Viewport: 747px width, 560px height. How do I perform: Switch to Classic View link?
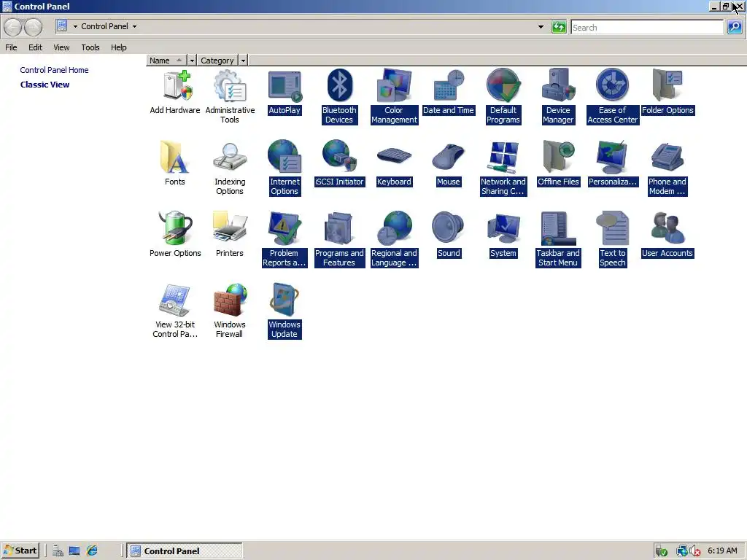(44, 85)
